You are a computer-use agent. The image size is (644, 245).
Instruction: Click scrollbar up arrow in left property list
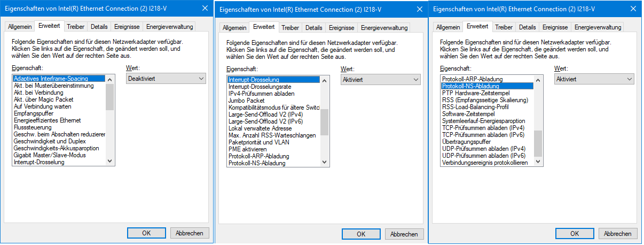point(110,79)
